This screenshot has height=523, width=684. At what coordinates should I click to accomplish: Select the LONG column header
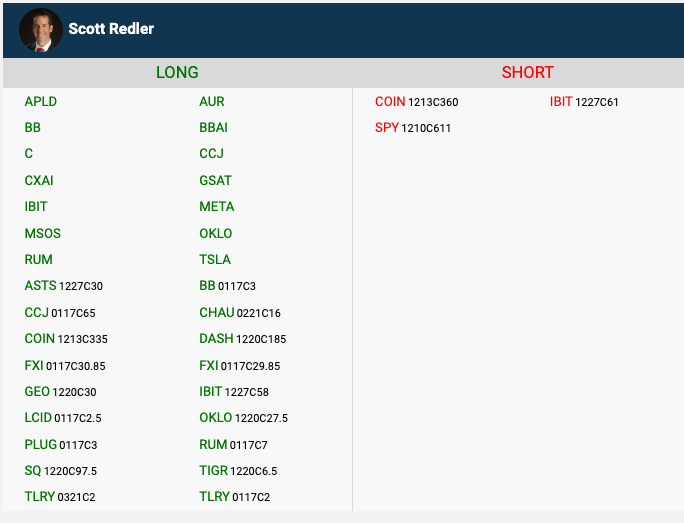point(177,72)
